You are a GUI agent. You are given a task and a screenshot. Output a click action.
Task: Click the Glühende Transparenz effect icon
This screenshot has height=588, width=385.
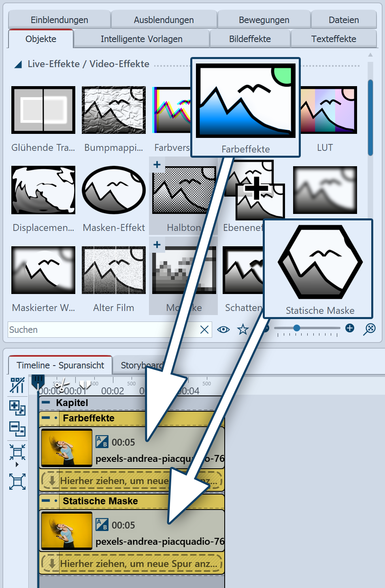point(43,110)
